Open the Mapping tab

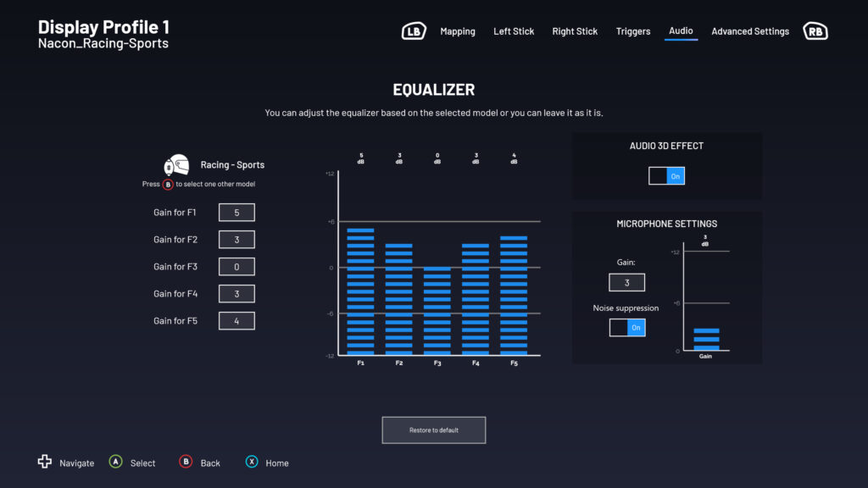coord(458,31)
